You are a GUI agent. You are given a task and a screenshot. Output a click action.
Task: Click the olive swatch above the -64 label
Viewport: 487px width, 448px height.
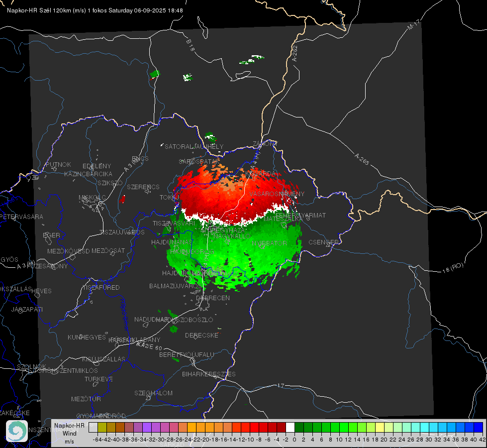click(102, 427)
